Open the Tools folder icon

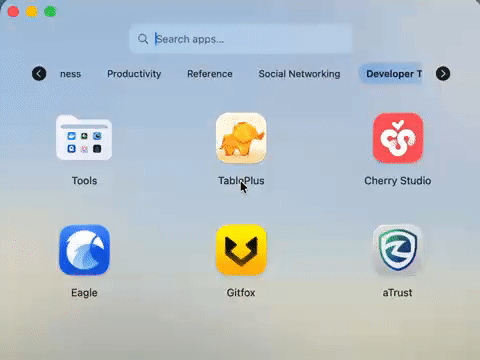tap(84, 138)
